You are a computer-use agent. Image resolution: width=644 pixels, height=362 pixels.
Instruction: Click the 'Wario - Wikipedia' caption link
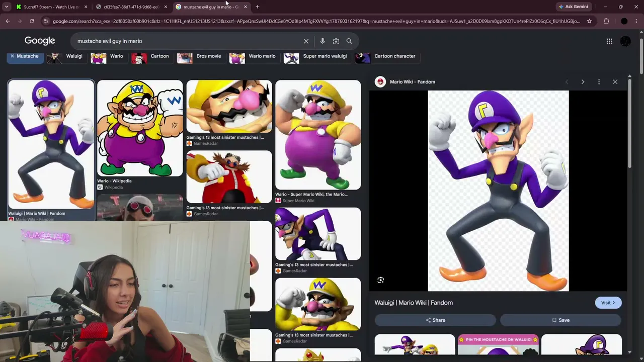coord(114,181)
